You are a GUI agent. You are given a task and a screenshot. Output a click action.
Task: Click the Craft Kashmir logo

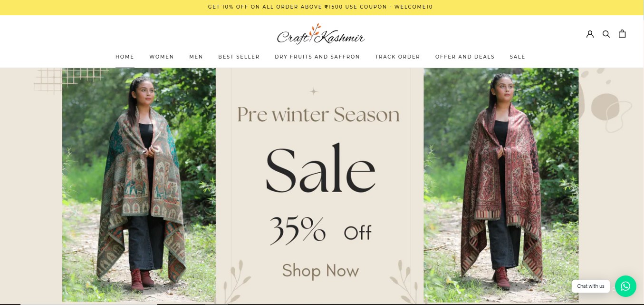click(x=321, y=35)
